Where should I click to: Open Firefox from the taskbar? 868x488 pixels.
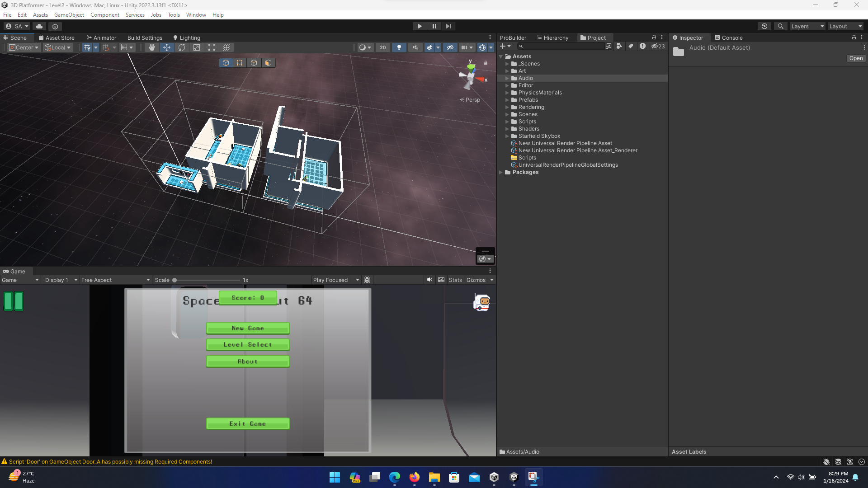[414, 477]
